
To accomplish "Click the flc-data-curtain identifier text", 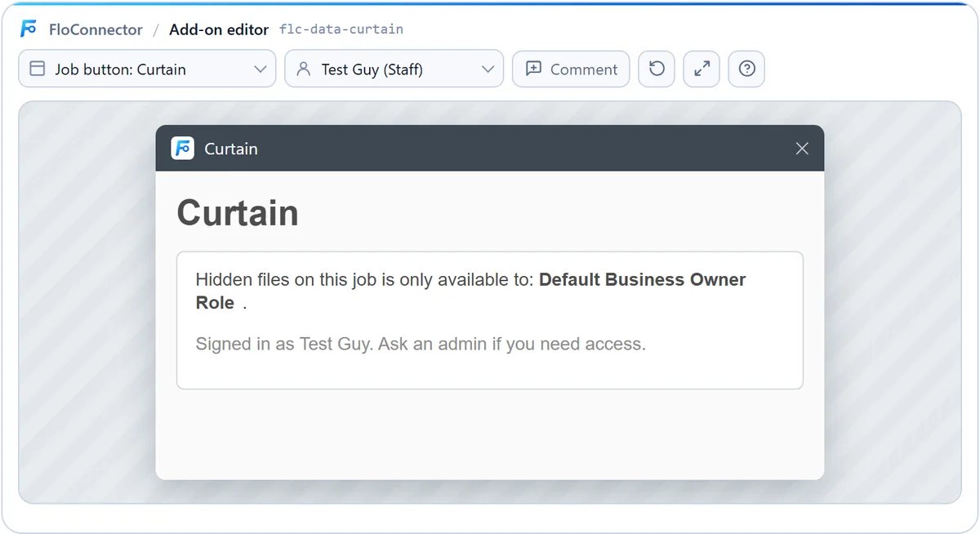I will (x=341, y=29).
